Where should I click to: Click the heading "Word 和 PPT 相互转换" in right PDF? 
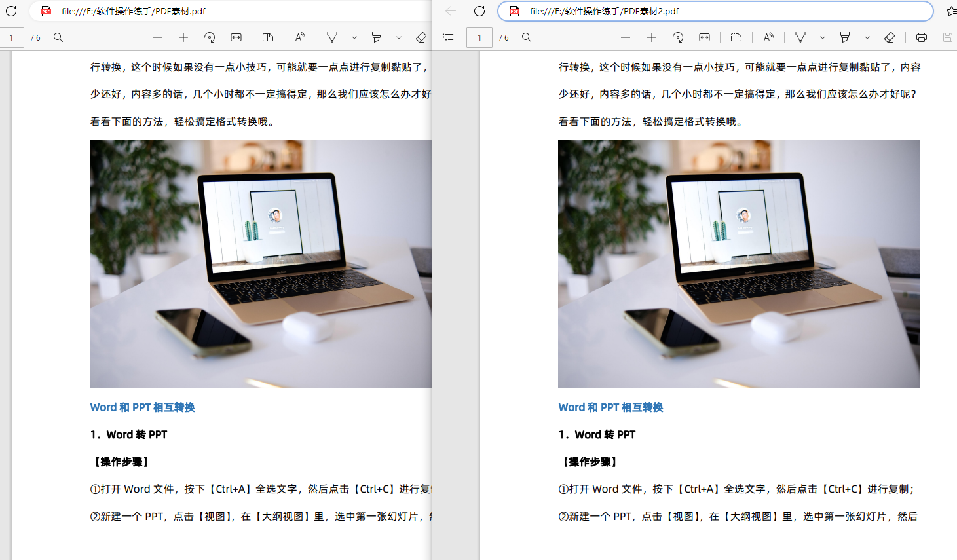[611, 407]
